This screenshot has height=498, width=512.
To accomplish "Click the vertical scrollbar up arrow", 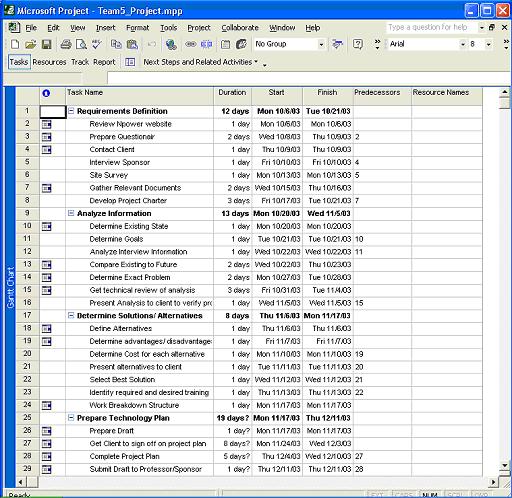I will 505,92.
